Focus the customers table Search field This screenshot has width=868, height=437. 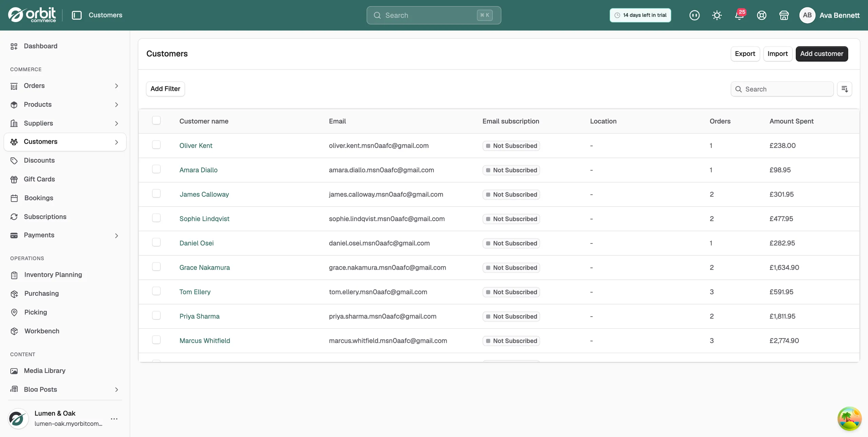(x=782, y=89)
